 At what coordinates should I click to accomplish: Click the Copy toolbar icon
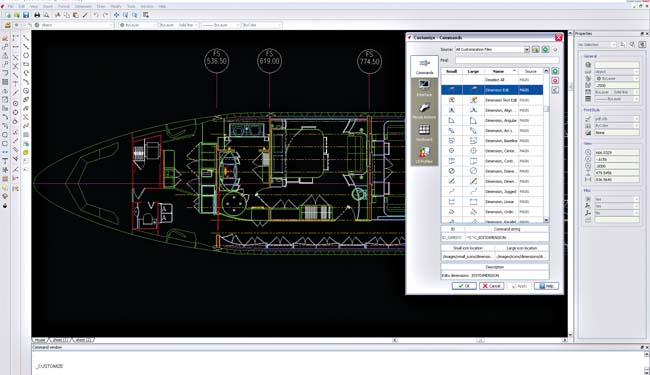coord(67,15)
